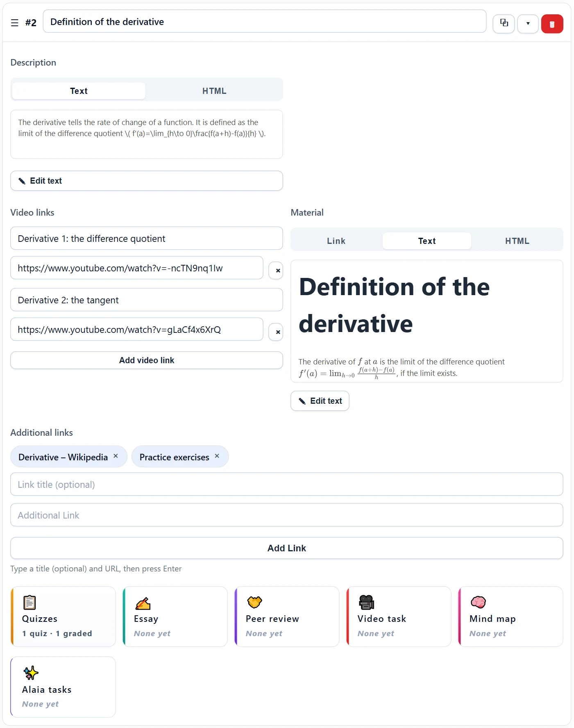Select the Link tab under Material
The image size is (574, 728).
click(x=336, y=241)
